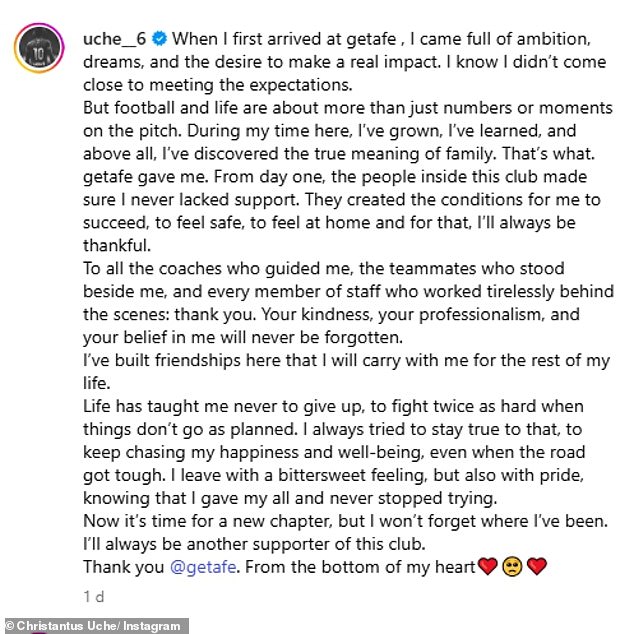Click the blue verified badge icon
The image size is (634, 634).
161,41
